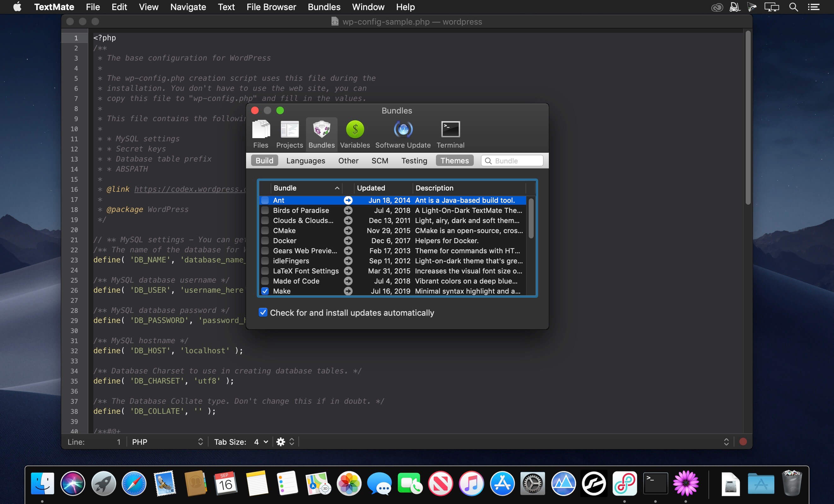Viewport: 834px width, 504px height.
Task: Expand the PHP language selector dropdown
Action: click(x=167, y=442)
